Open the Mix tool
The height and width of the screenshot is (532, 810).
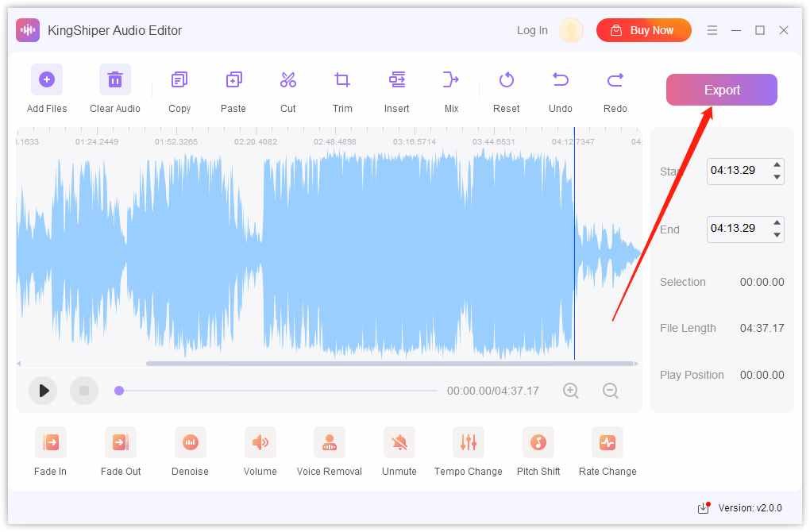(x=451, y=80)
